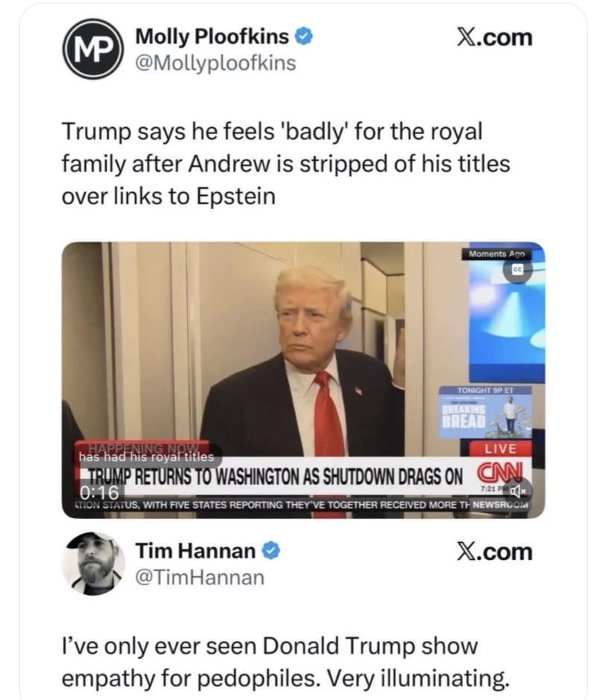Open Tim Hannan profile photo

[93, 564]
